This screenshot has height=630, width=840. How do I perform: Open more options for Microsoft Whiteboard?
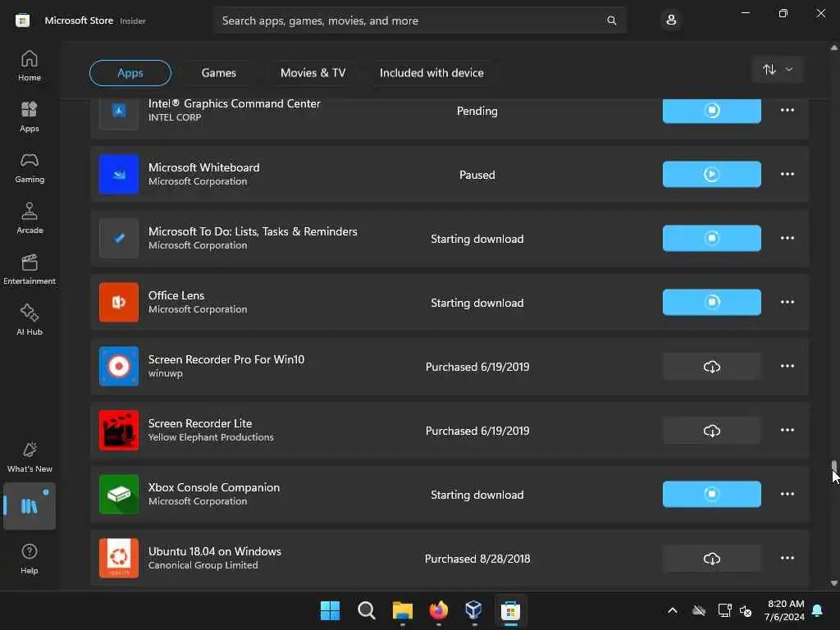(787, 174)
